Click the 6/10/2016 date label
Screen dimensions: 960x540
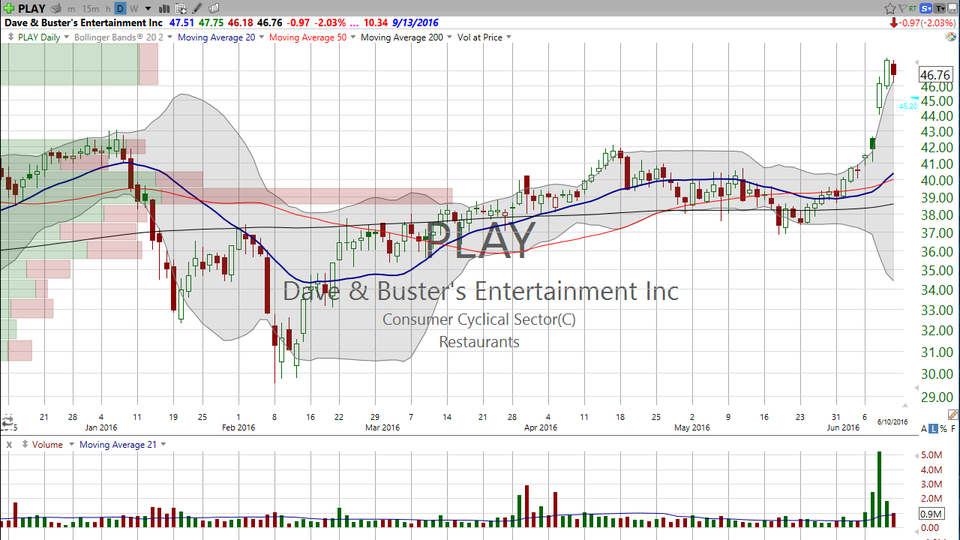893,422
